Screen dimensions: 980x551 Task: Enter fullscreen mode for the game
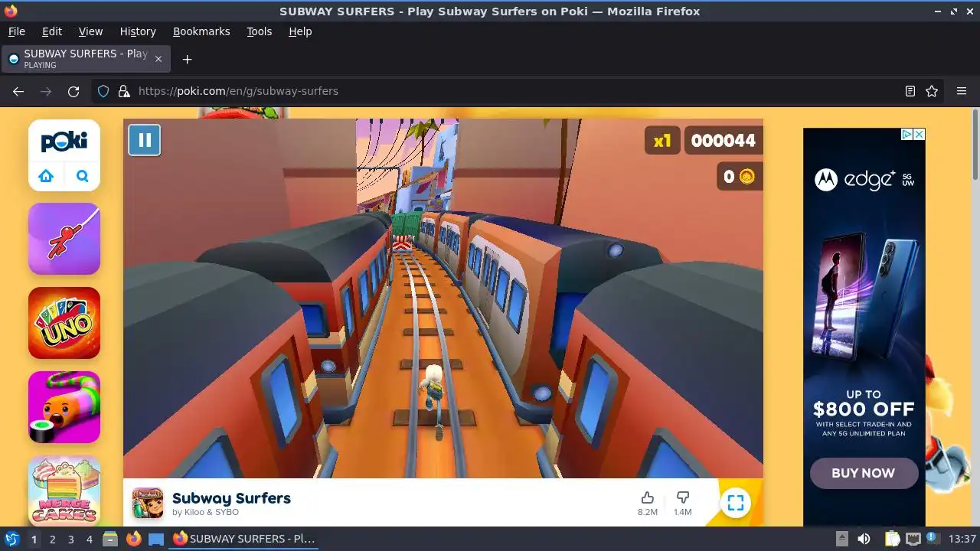tap(736, 503)
